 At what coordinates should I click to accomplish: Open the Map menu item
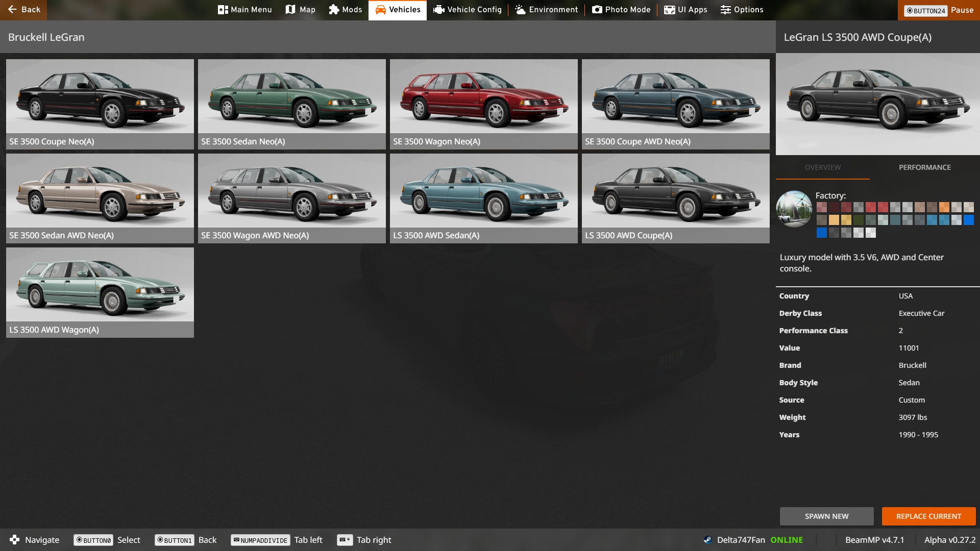pyautogui.click(x=301, y=10)
